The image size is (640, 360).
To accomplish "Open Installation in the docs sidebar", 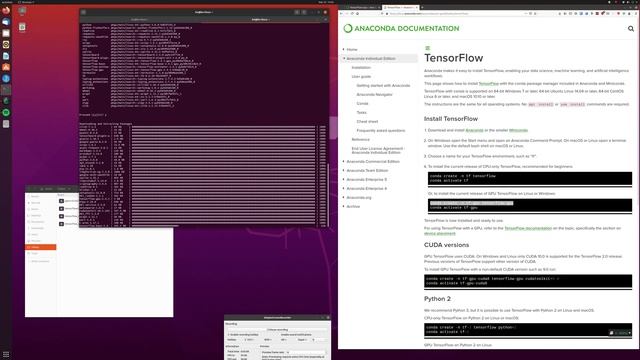I will (361, 67).
